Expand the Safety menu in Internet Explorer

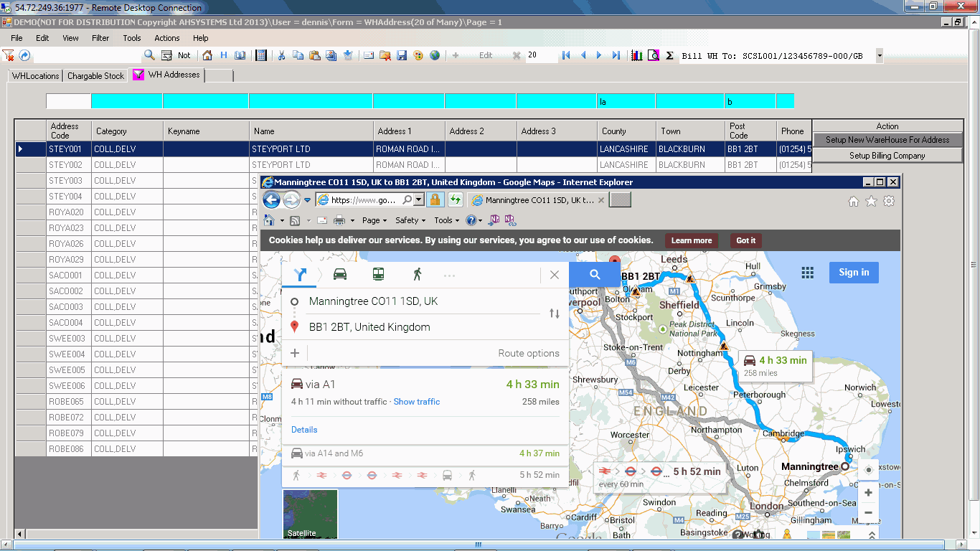tap(410, 220)
